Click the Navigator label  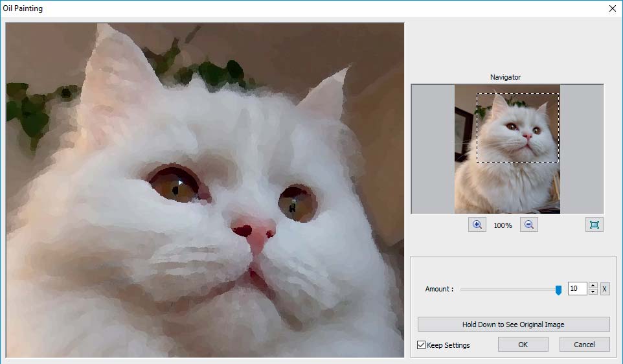(x=505, y=77)
